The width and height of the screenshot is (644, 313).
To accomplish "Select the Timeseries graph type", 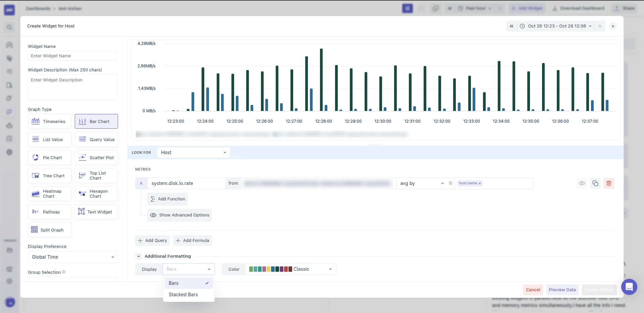I will pyautogui.click(x=50, y=121).
